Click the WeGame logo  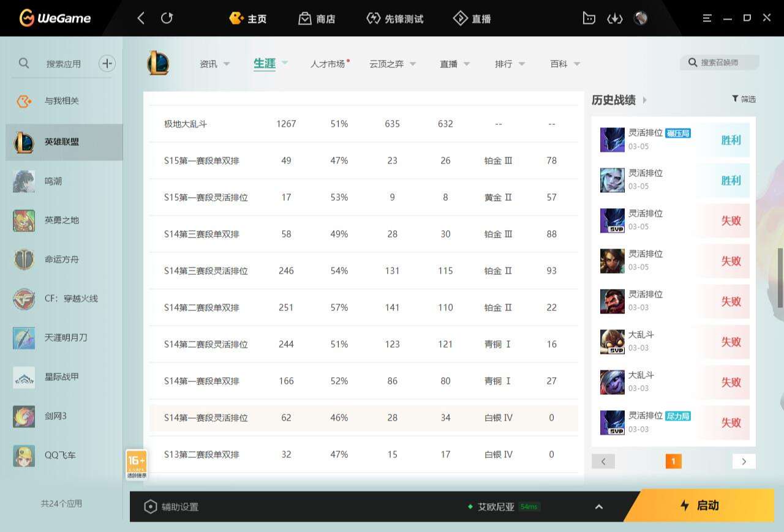pos(55,18)
